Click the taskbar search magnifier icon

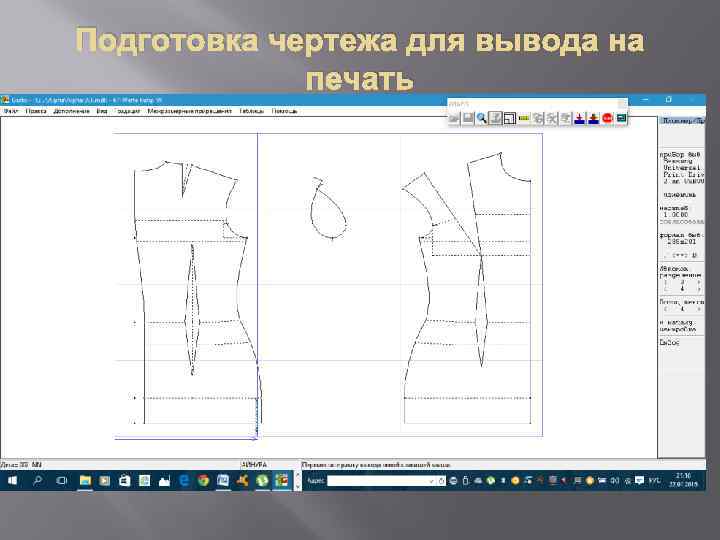coord(38,481)
